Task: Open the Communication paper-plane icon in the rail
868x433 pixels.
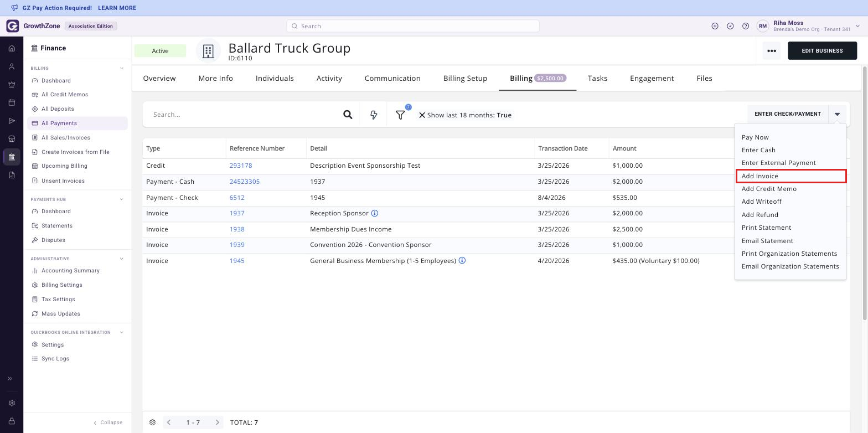Action: [12, 121]
